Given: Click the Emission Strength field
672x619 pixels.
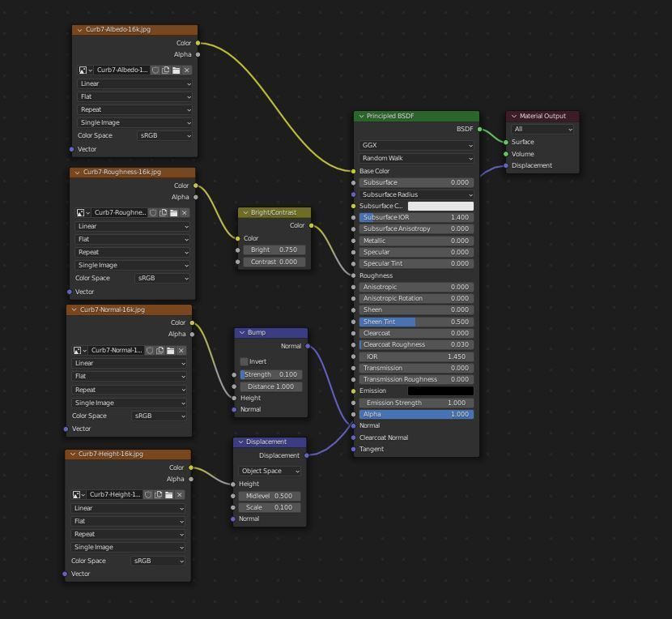Looking at the screenshot, I should tap(417, 403).
